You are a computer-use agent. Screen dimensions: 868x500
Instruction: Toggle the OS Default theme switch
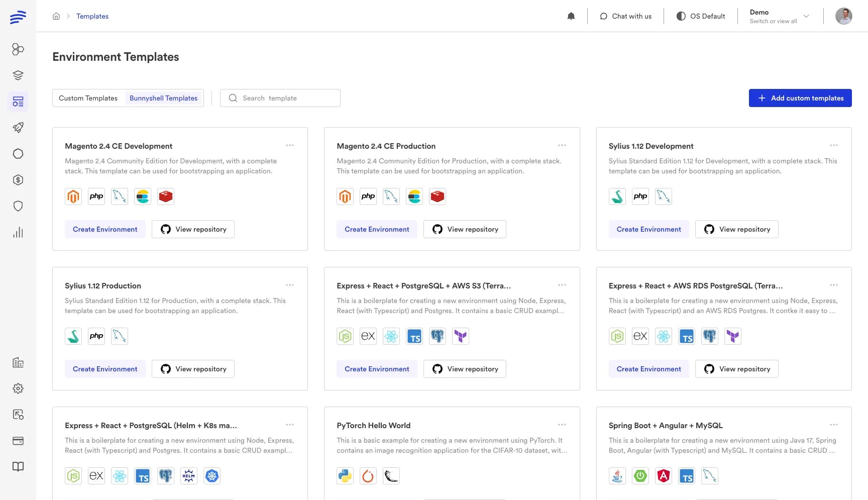coord(701,16)
